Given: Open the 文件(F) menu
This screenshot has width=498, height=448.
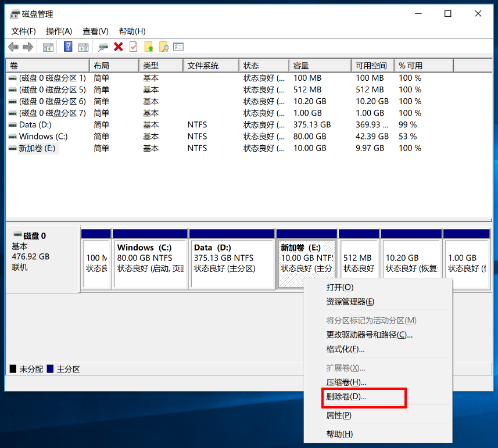Looking at the screenshot, I should point(23,31).
